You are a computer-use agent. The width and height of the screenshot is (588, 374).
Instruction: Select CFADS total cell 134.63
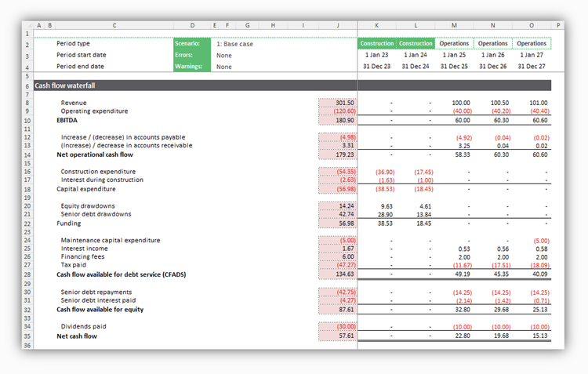337,274
